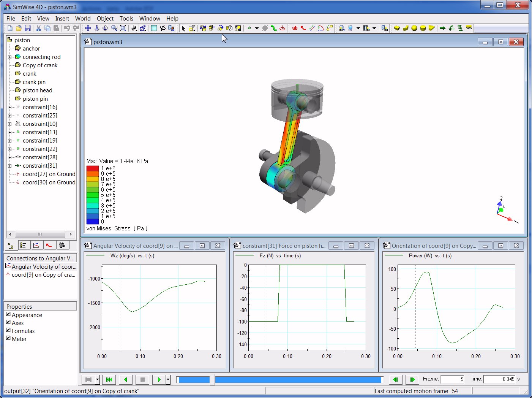Click the Save file toolbar icon
Image resolution: width=532 pixels, height=398 pixels.
click(27, 28)
